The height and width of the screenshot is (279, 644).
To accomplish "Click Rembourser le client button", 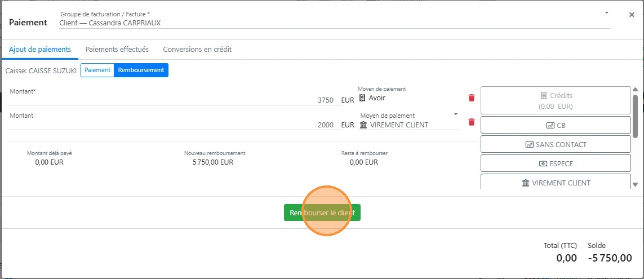I will tap(322, 212).
